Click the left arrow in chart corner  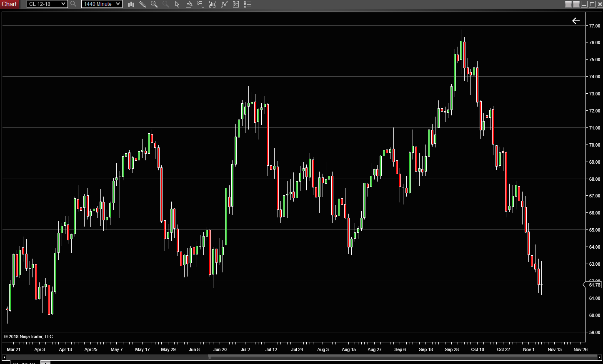click(x=576, y=21)
